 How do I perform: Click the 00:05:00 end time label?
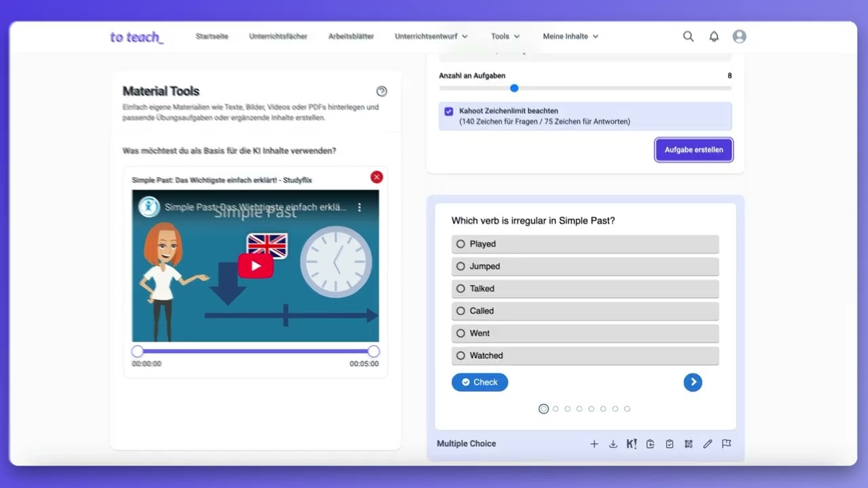[x=364, y=364]
